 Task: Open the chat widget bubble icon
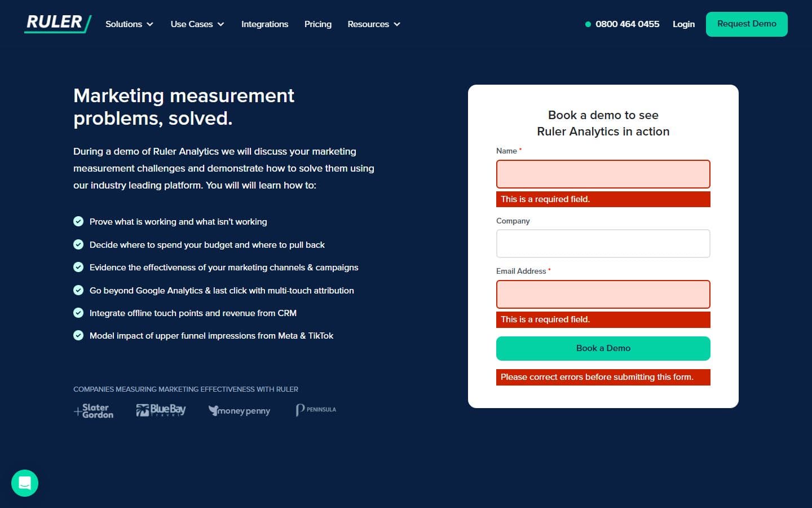[25, 483]
